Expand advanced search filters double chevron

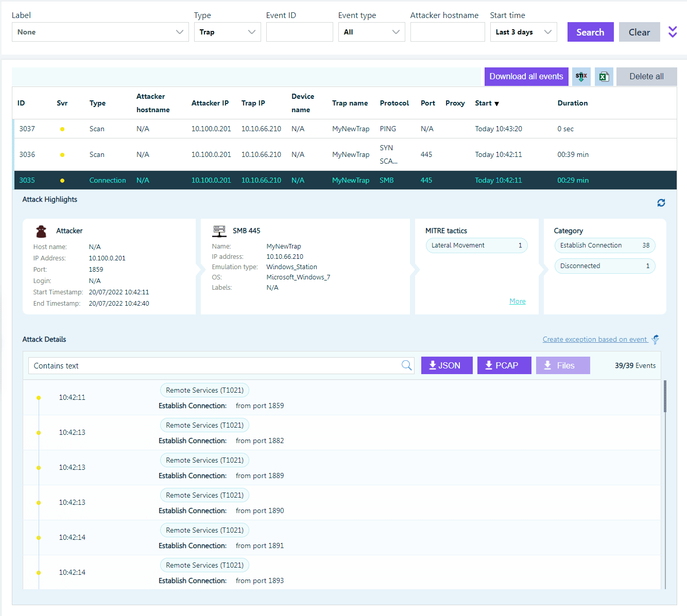(673, 32)
